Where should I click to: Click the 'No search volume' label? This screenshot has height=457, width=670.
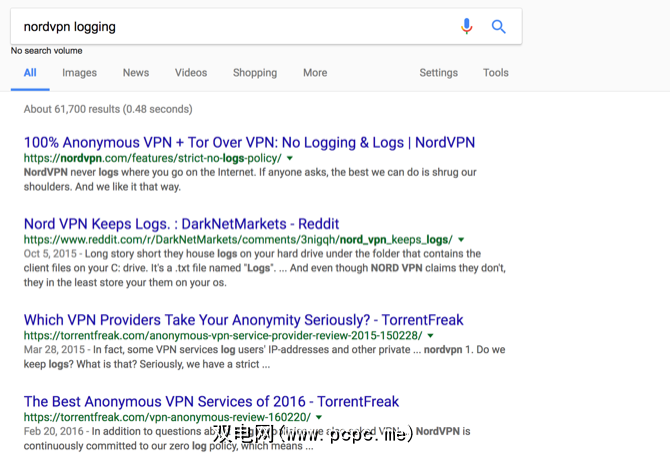47,51
